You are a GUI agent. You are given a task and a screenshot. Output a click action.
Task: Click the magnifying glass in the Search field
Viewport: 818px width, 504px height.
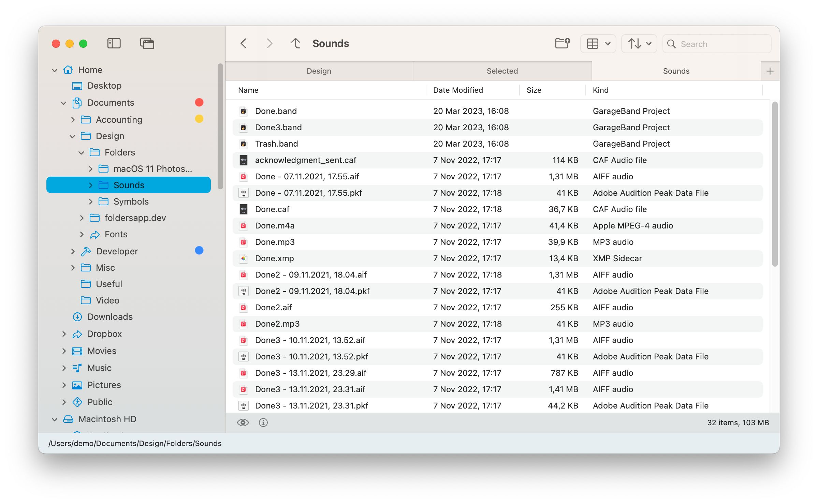671,44
